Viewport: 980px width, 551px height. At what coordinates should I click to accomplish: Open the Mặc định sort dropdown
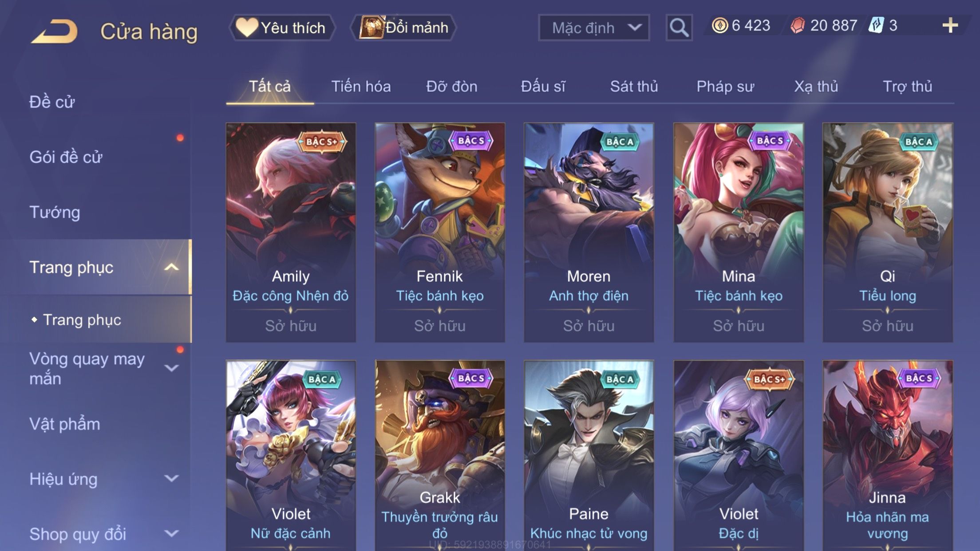pyautogui.click(x=594, y=28)
